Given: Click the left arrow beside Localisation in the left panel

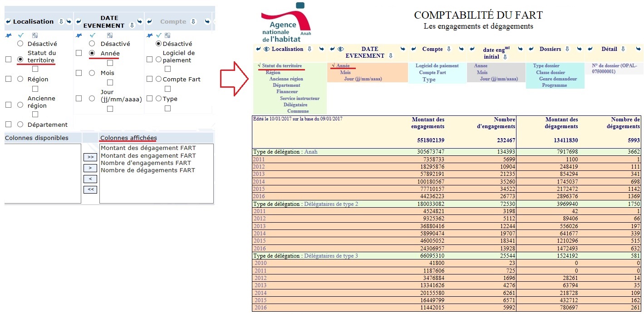Looking at the screenshot, I should coord(8,21).
